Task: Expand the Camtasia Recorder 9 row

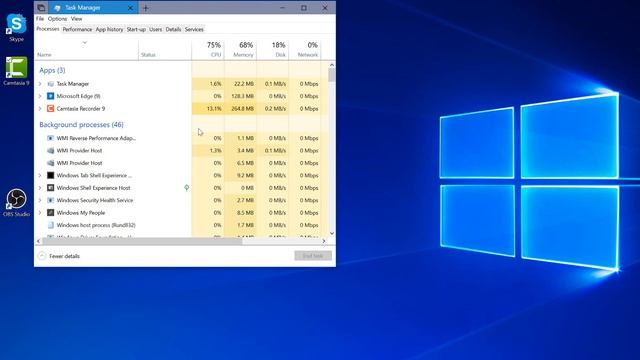Action: (x=40, y=109)
